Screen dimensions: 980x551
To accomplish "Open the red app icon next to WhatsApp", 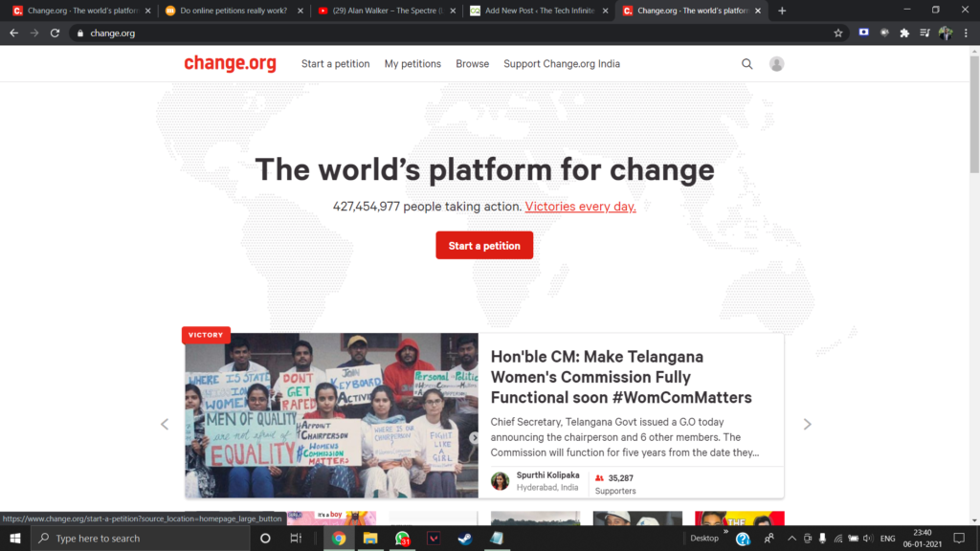I will click(434, 538).
